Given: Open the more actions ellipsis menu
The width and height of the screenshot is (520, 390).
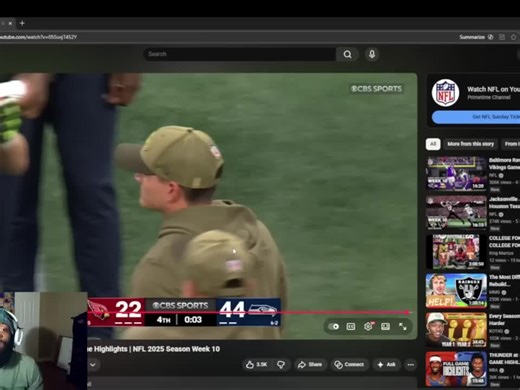Looking at the screenshot, I should pyautogui.click(x=411, y=365).
